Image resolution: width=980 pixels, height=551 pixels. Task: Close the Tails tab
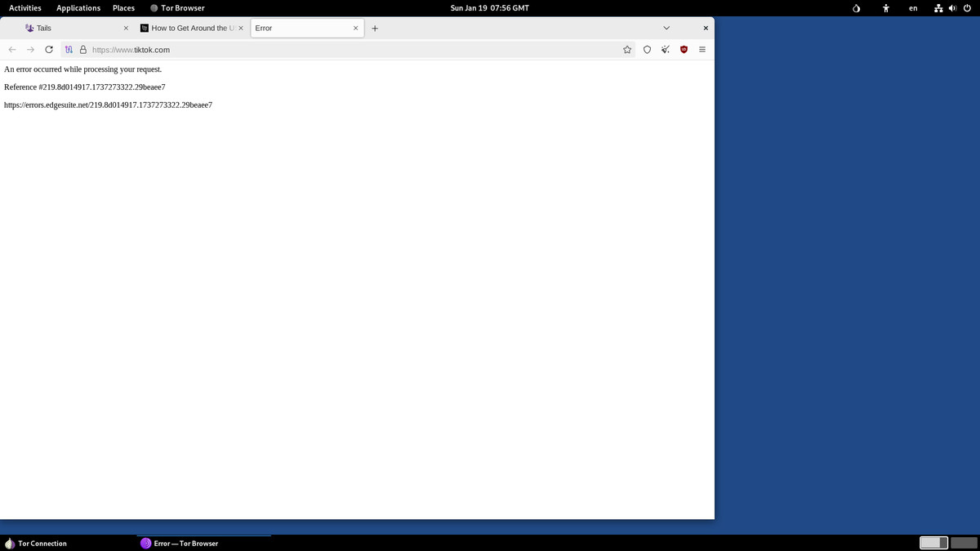tap(126, 28)
